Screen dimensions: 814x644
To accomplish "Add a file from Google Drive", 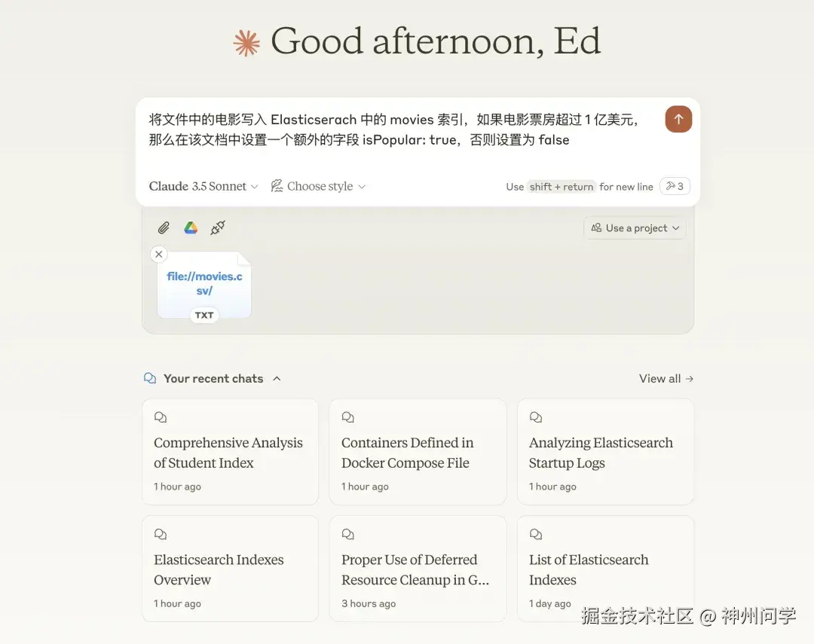I will tap(191, 227).
